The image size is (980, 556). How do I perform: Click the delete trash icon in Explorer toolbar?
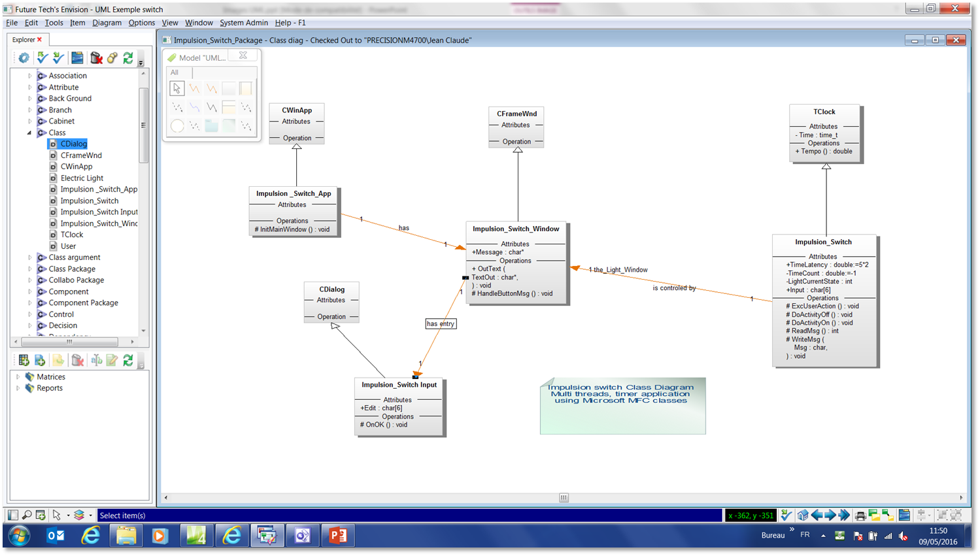[97, 57]
